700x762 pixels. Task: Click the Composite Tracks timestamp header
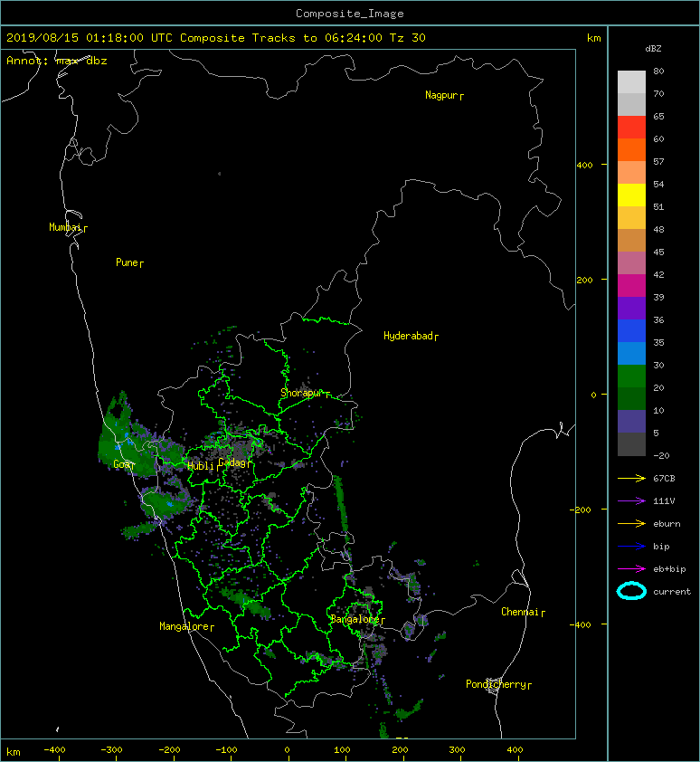(x=216, y=38)
